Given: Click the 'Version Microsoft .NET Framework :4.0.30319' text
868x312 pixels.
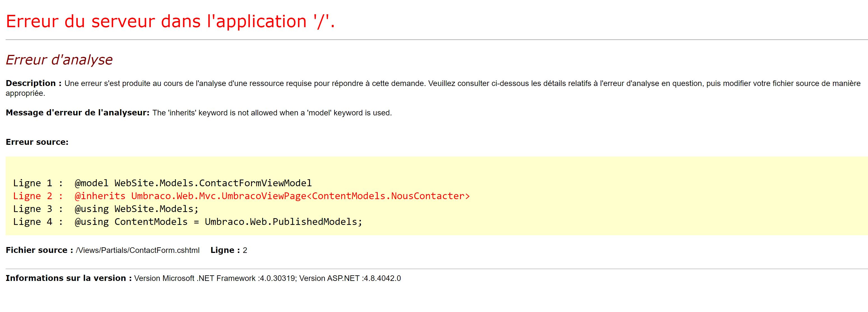Looking at the screenshot, I should coord(215,278).
